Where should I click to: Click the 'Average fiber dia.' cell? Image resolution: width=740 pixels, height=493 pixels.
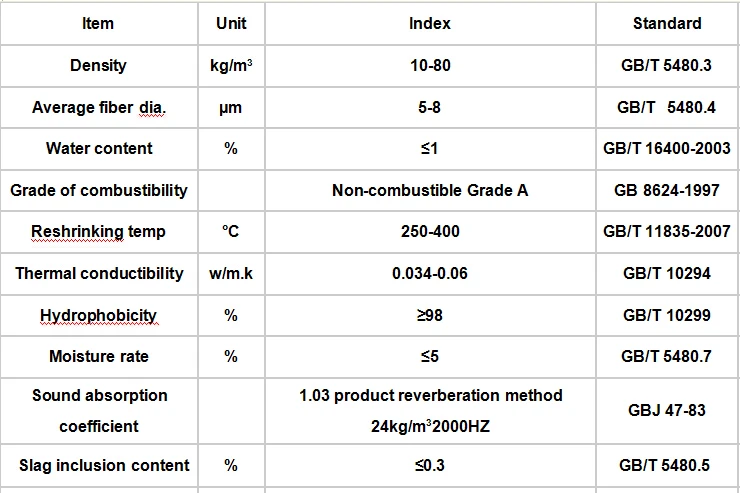tap(98, 107)
